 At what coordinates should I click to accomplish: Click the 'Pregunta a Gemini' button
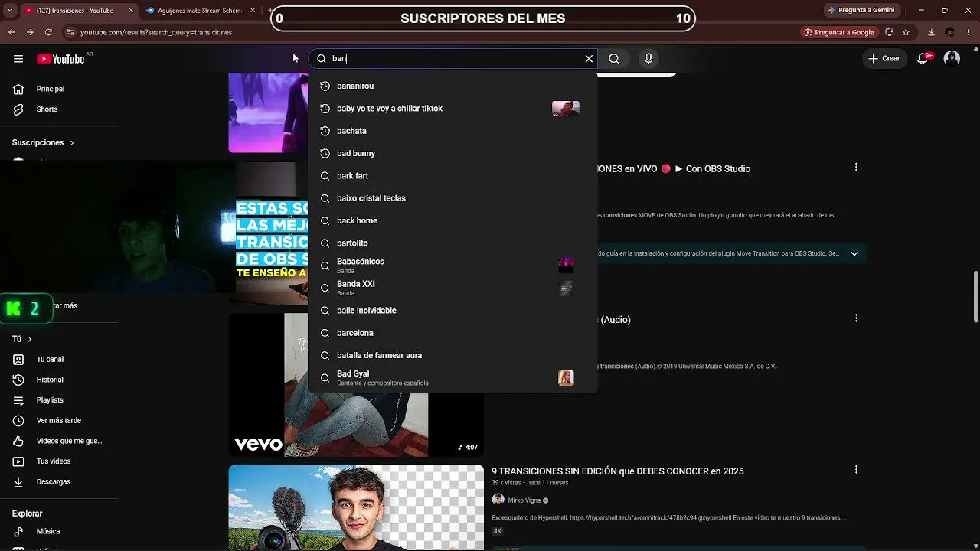point(861,10)
